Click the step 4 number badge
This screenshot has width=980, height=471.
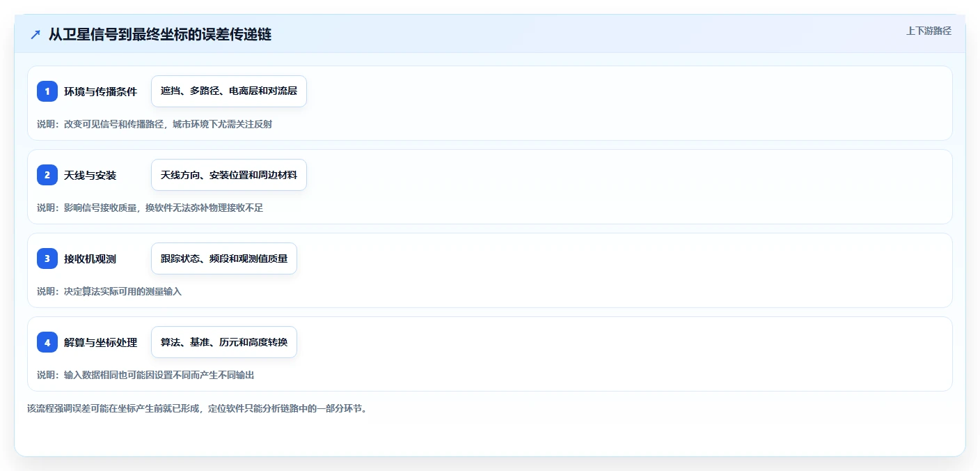click(47, 342)
